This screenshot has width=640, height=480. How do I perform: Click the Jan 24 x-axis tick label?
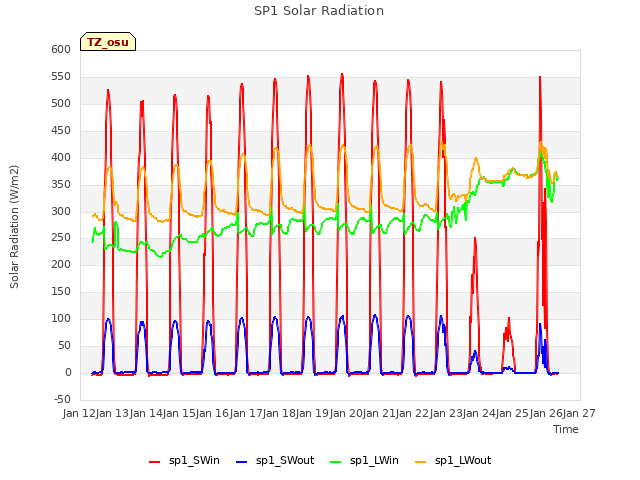point(479,413)
